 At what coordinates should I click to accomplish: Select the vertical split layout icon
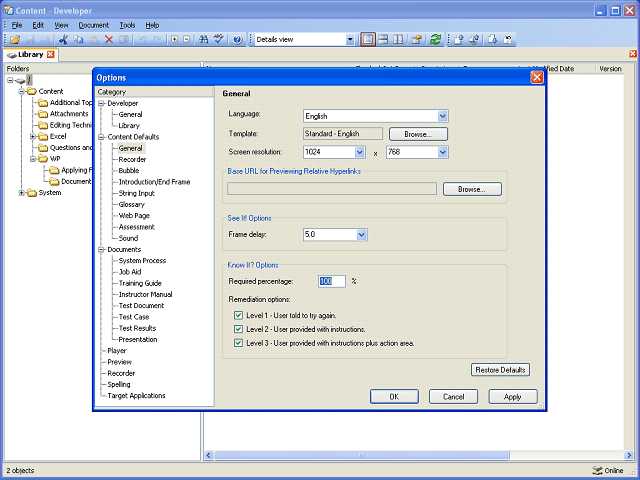click(398, 40)
